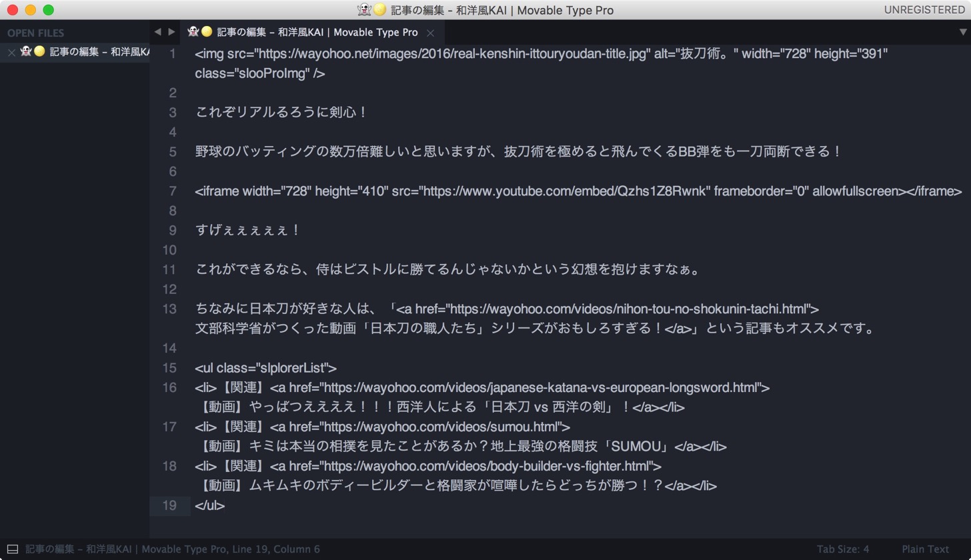Click the UNREGISTERED label in the title bar
The width and height of the screenshot is (971, 560).
click(x=924, y=10)
